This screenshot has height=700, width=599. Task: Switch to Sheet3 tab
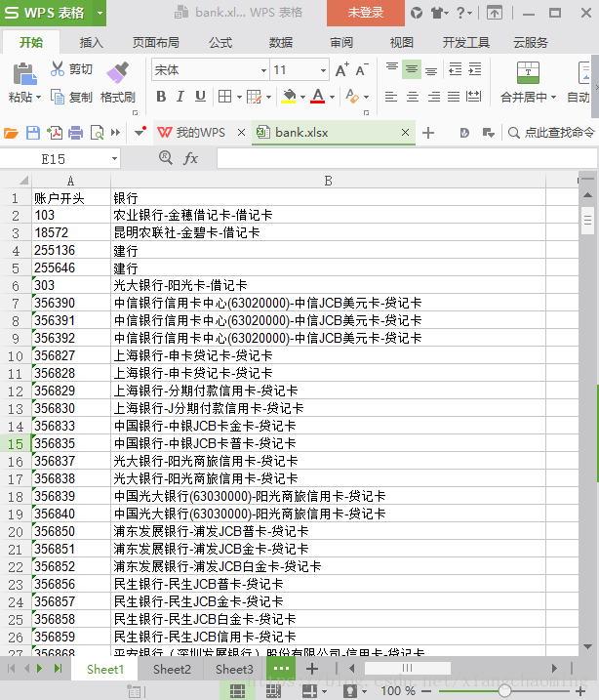point(234,669)
